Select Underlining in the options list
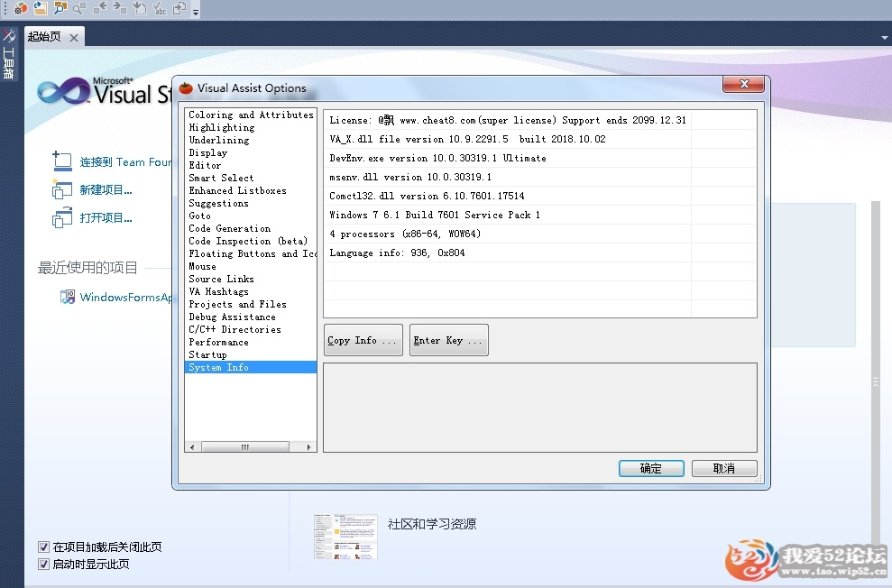892x588 pixels. point(251,140)
